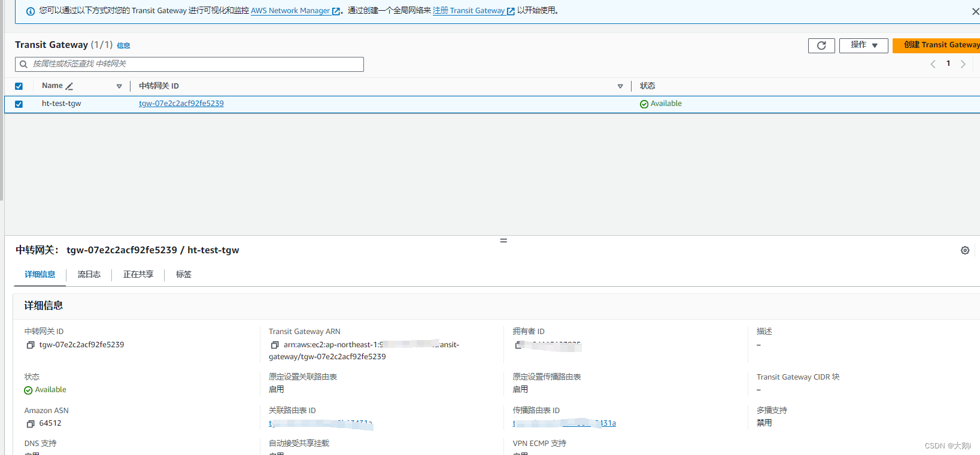Click the ht-test-tgw name cell
The width and height of the screenshot is (980, 455).
coord(61,104)
